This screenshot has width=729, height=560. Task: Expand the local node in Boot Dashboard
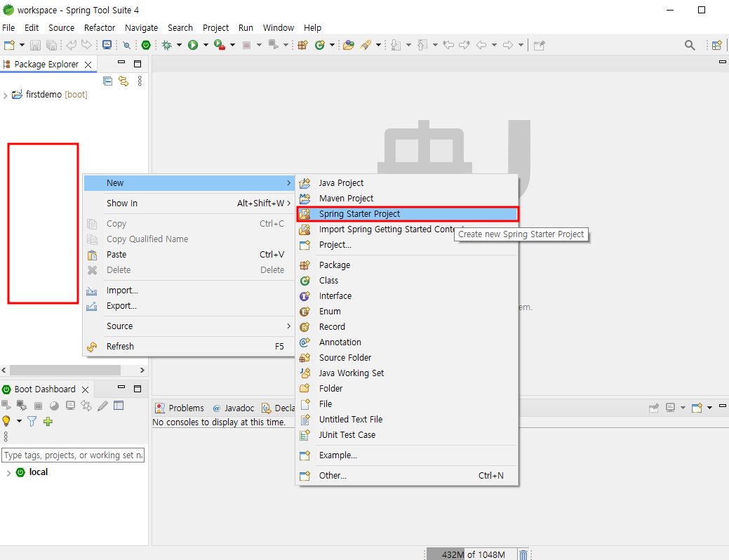point(8,472)
